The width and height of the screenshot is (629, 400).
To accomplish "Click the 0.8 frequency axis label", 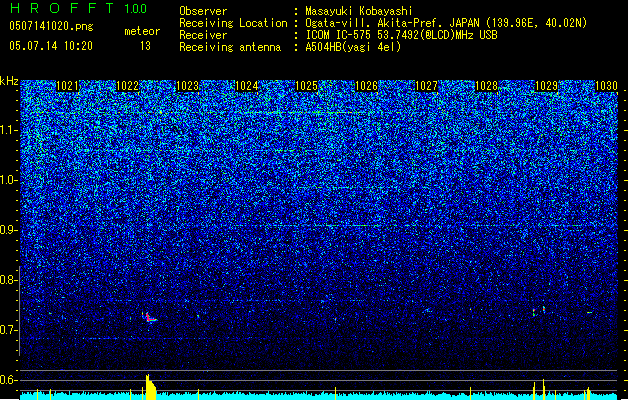I will pyautogui.click(x=9, y=280).
